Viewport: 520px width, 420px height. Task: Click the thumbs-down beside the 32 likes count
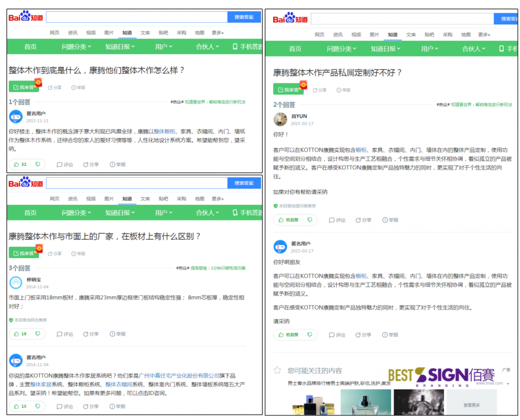[38, 164]
